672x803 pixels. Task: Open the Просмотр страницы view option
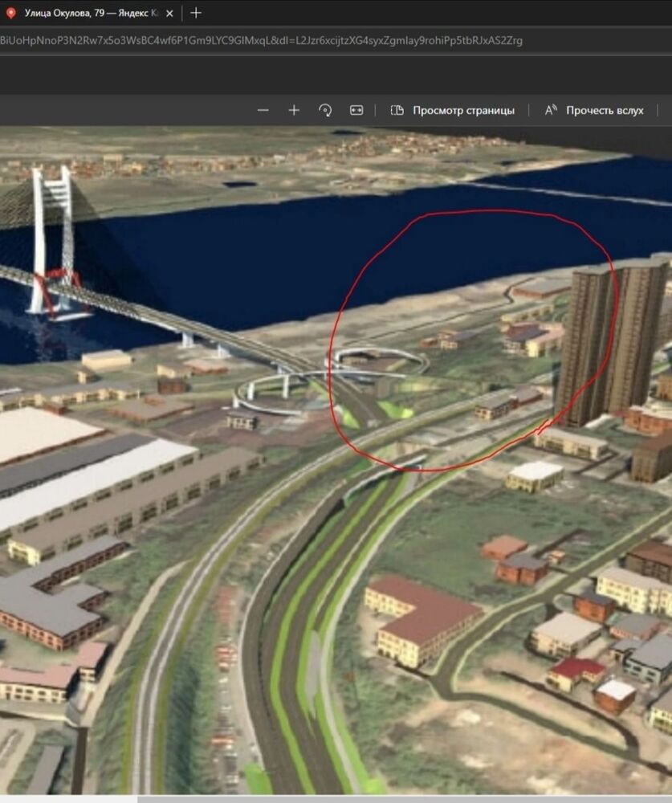pos(463,111)
